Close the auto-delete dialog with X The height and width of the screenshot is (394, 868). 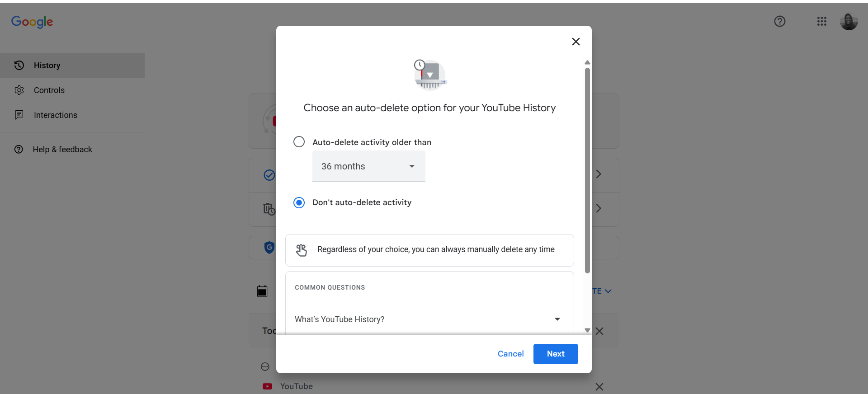(576, 42)
